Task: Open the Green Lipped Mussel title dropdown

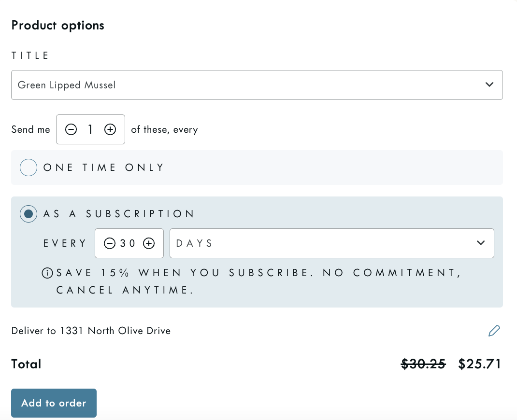Action: (242, 85)
